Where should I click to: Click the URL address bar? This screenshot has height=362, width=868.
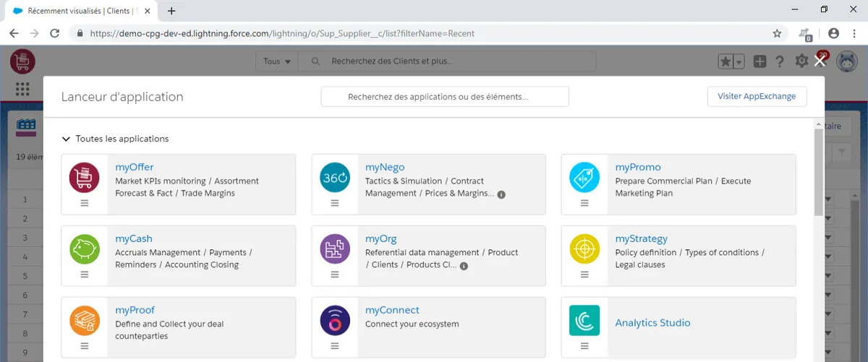tap(427, 33)
